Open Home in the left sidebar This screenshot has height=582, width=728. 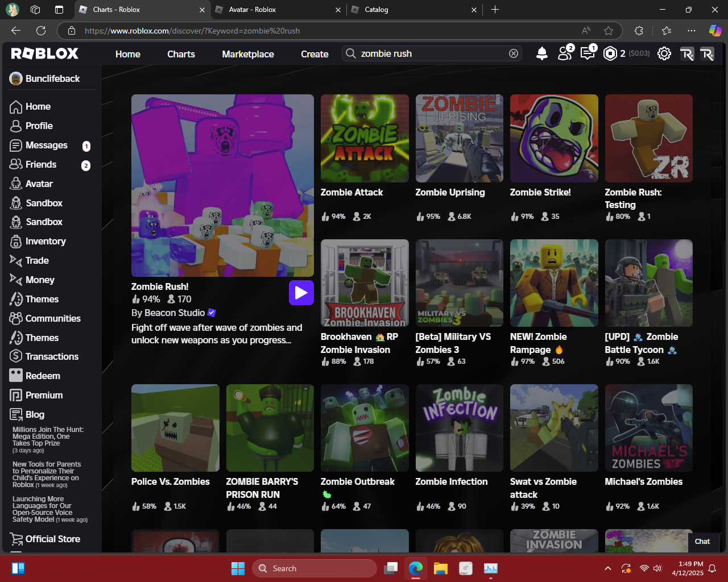pyautogui.click(x=31, y=106)
